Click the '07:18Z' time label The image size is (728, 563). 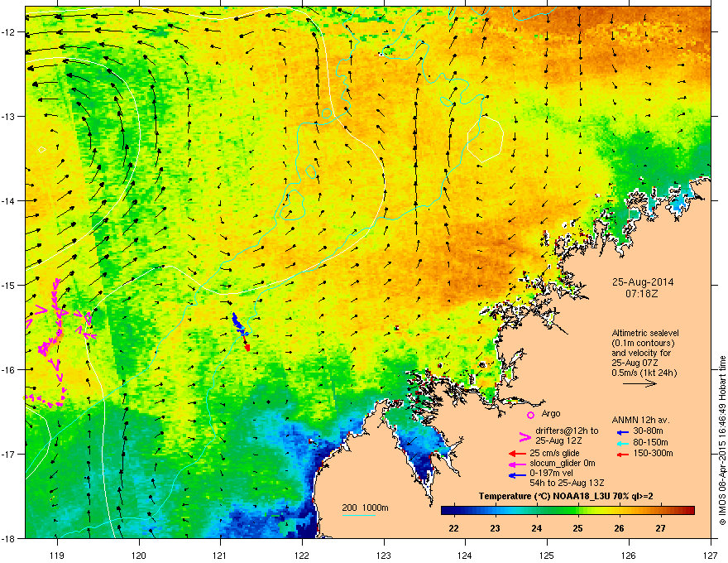pyautogui.click(x=642, y=294)
